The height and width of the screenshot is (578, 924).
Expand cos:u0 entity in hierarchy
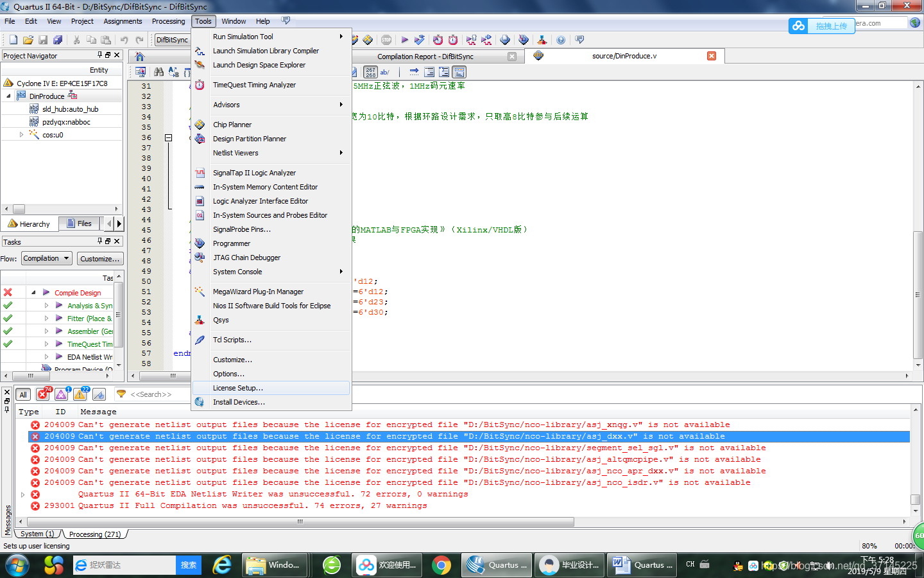[x=21, y=135]
